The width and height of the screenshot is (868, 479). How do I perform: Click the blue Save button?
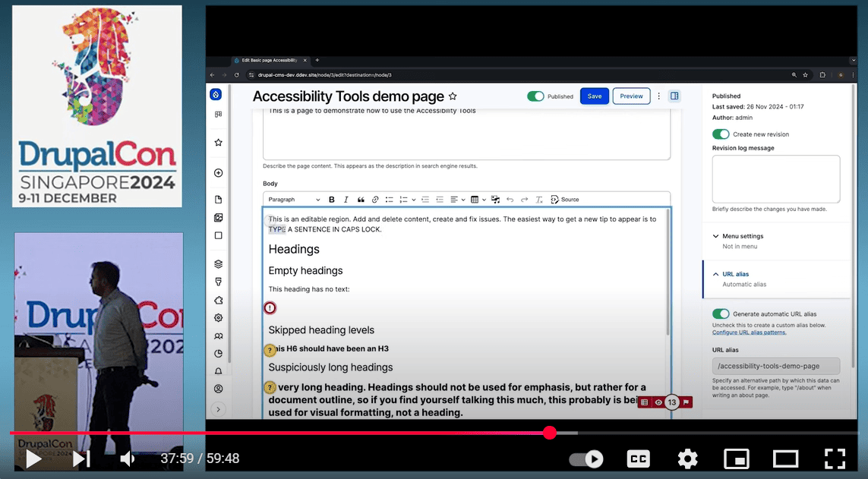(595, 96)
